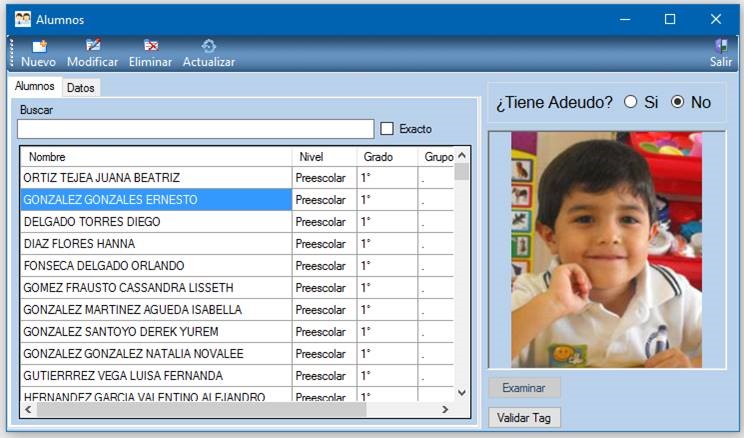Click the Salir exit icon
The width and height of the screenshot is (744, 438).
(720, 46)
